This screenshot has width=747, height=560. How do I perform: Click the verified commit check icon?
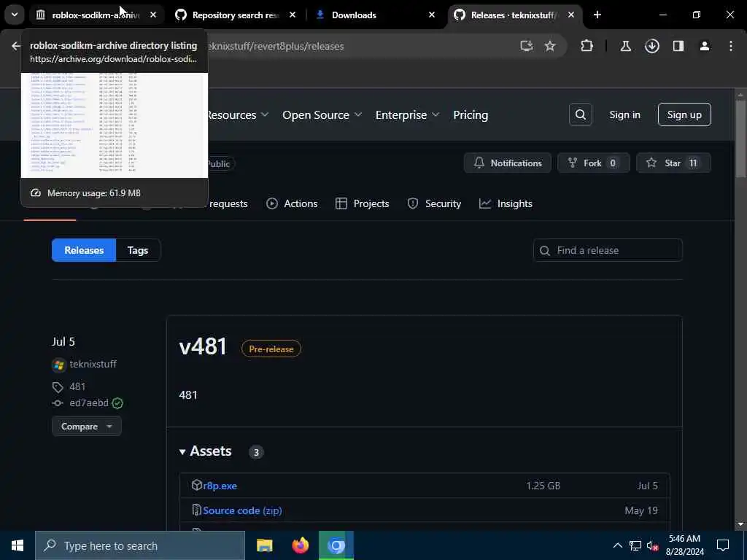(x=117, y=403)
